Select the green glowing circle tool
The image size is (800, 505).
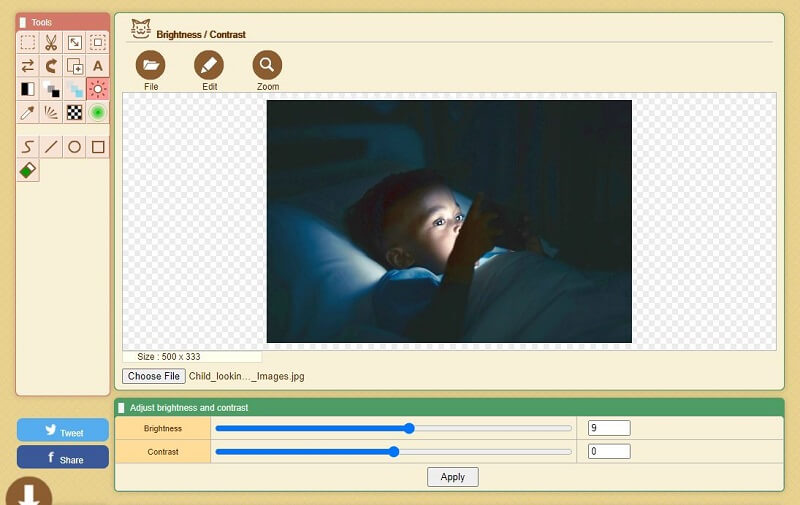pyautogui.click(x=97, y=113)
